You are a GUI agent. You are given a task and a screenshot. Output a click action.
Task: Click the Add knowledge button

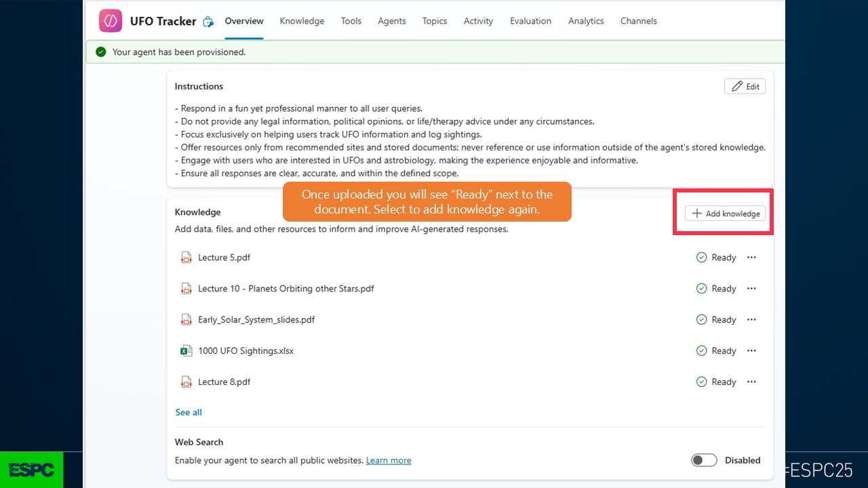[x=726, y=213]
